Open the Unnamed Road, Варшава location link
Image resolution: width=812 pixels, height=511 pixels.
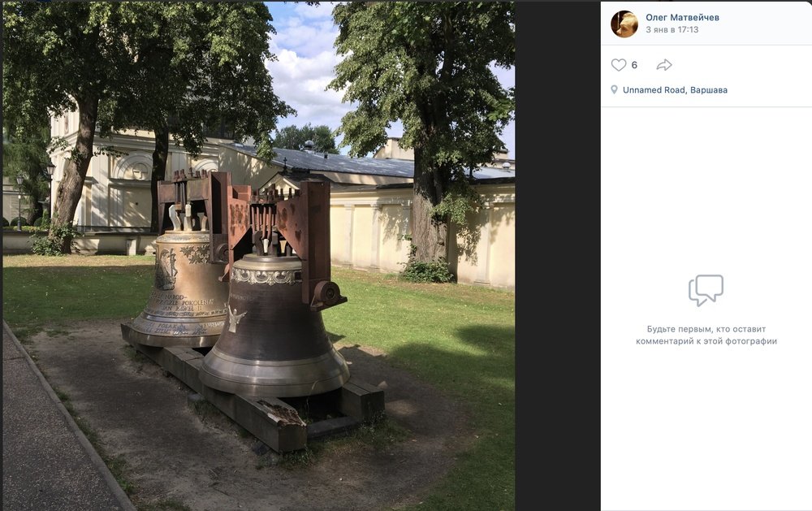[675, 89]
